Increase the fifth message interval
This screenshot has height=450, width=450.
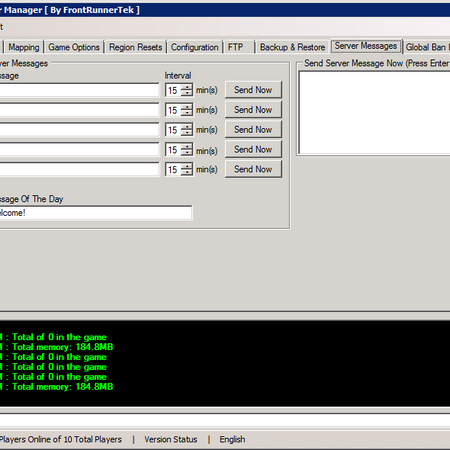[x=187, y=166]
